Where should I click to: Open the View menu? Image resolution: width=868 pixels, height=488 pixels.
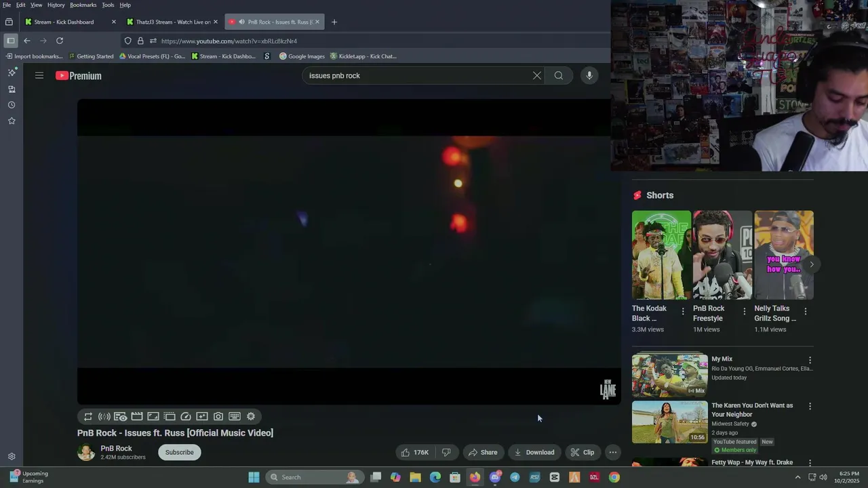tap(37, 5)
